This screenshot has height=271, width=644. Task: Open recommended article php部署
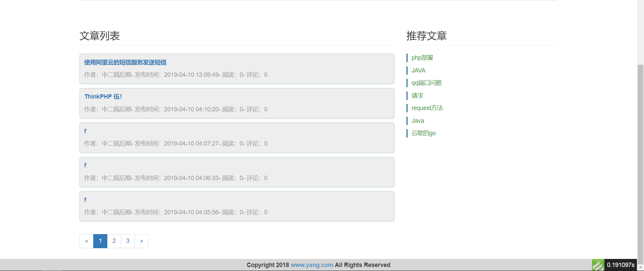[x=422, y=58]
